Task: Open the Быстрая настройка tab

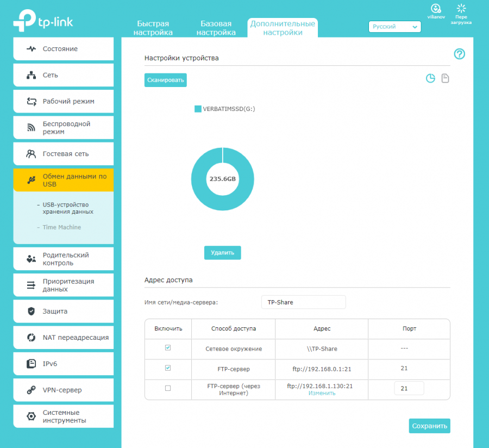Action: pos(153,28)
